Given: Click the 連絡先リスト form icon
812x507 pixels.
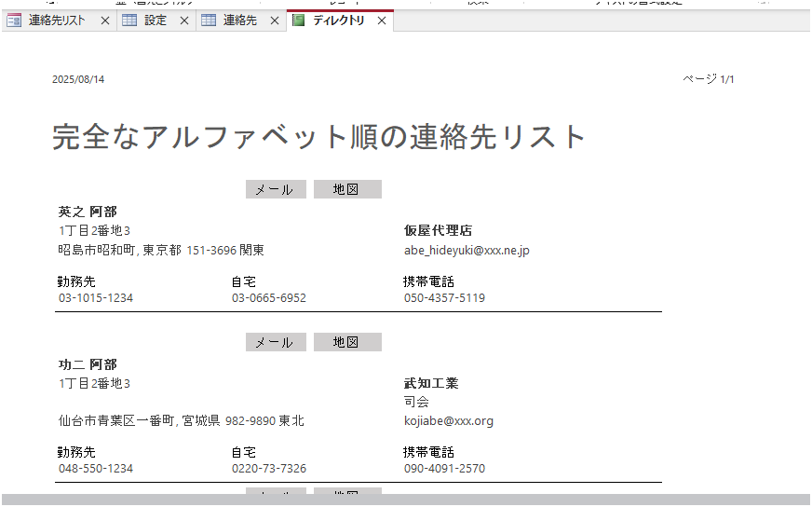Looking at the screenshot, I should (13, 21).
